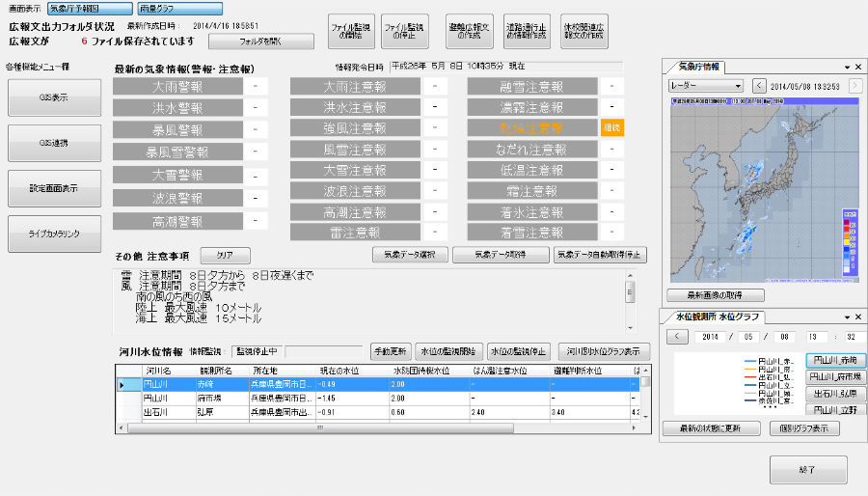Screen dimensions: 868x496
Task: Click right arrow of river table horizontal scrollbar
Action: 635,427
